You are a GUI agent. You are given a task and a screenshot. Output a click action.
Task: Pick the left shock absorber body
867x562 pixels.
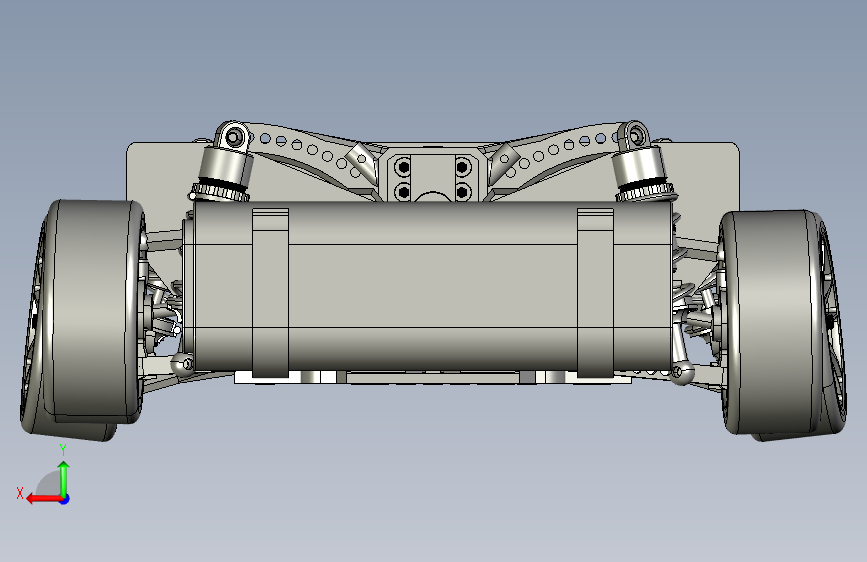coord(224,166)
